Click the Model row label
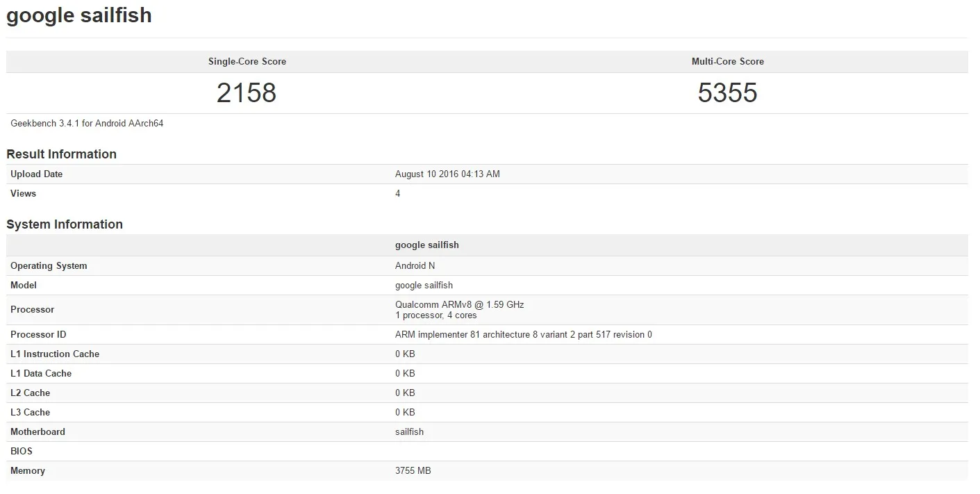 coord(24,286)
